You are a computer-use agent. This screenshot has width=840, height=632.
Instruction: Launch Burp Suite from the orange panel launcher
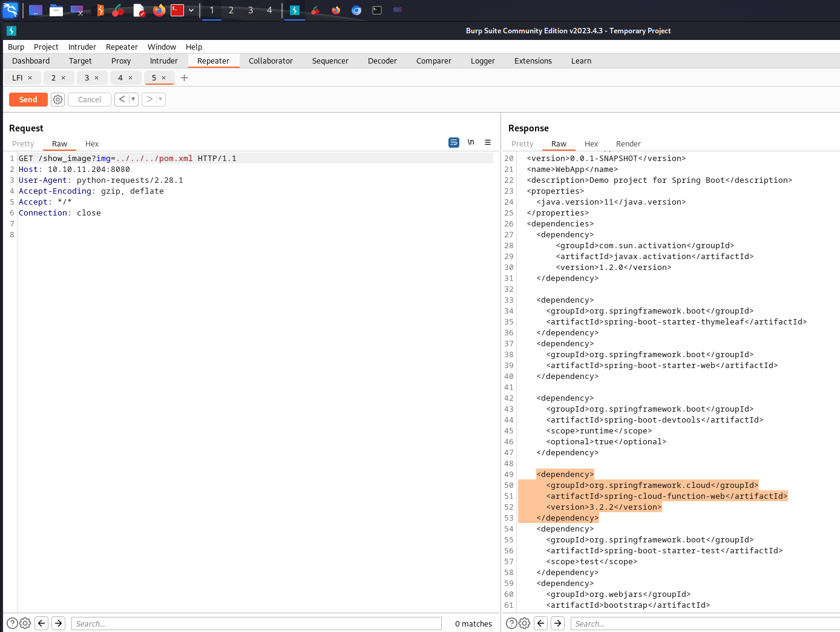click(100, 10)
